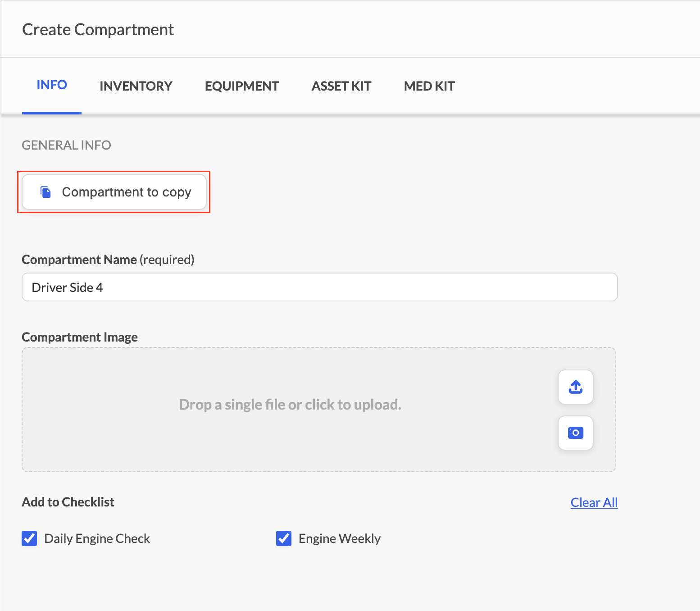The height and width of the screenshot is (611, 700).
Task: Click the Clear All link
Action: coord(594,502)
